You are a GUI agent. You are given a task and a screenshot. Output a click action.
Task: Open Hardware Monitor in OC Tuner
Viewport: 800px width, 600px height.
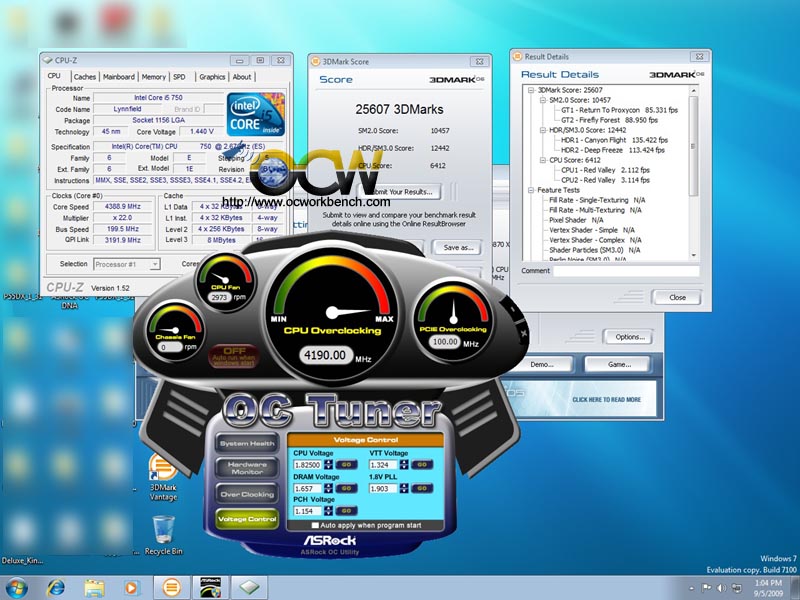pyautogui.click(x=247, y=468)
